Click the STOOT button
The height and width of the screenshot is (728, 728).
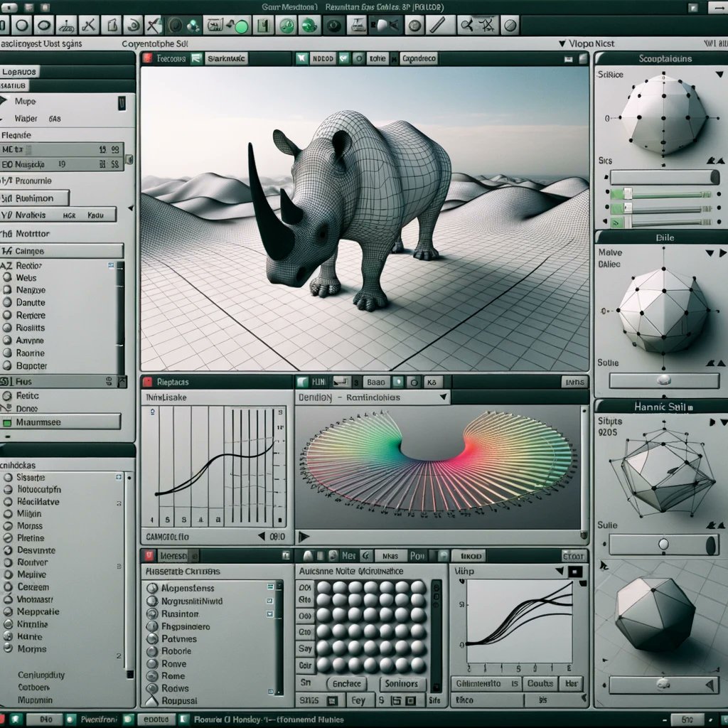[x=573, y=556]
